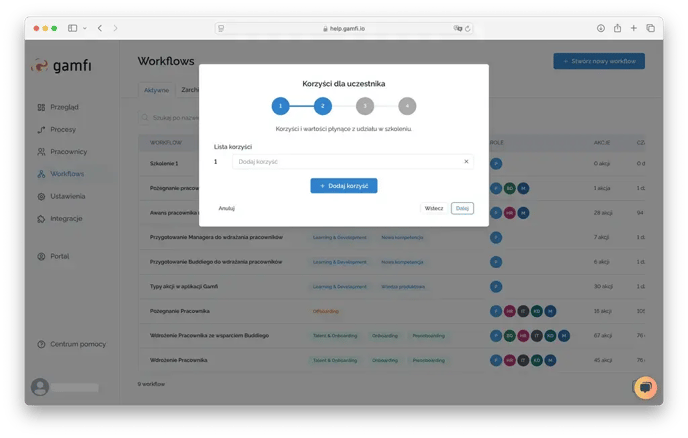Open the Przegląd dashboard icon in sidebar
Viewport: 688px width, 438px height.
41,107
